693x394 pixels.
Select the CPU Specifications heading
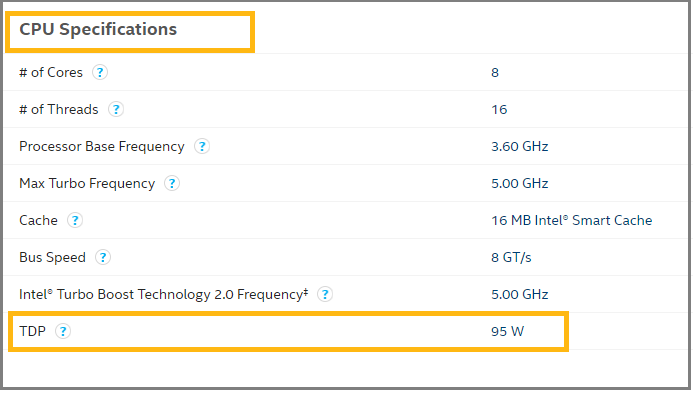point(98,30)
